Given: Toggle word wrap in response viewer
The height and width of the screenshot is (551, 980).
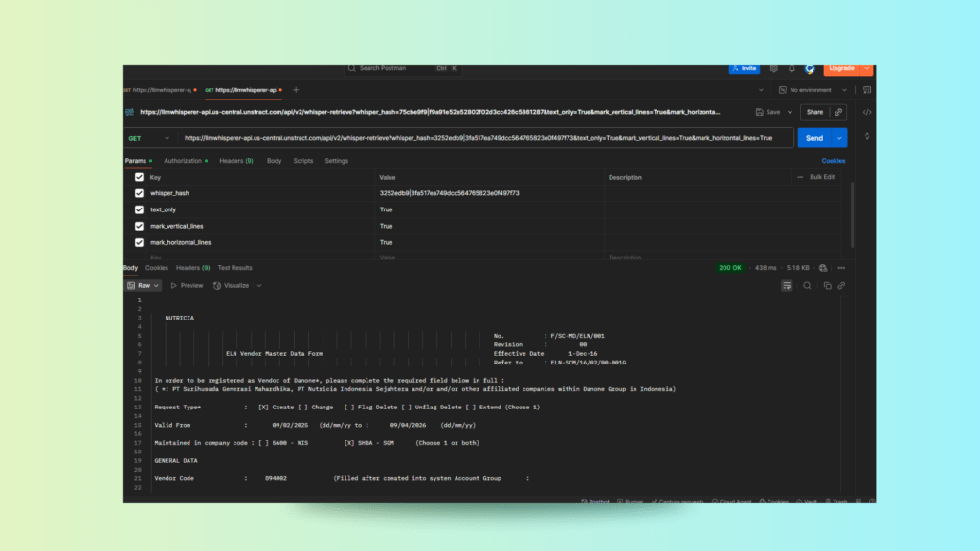Looking at the screenshot, I should tap(787, 285).
